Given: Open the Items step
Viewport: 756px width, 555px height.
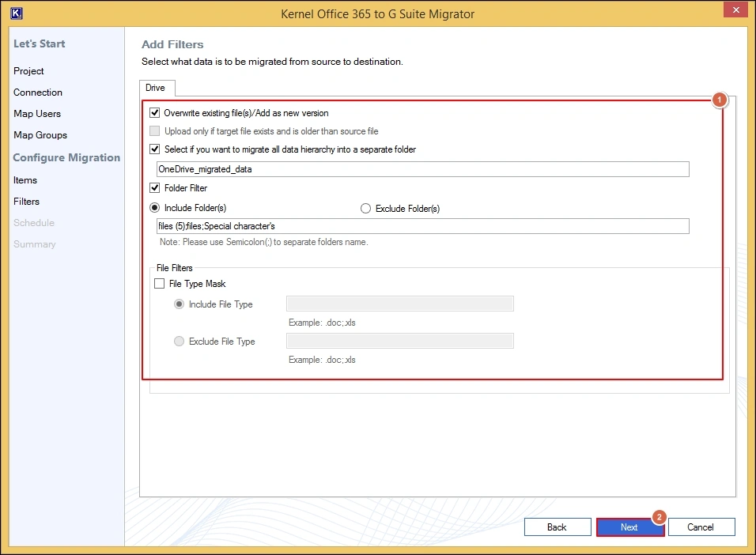Looking at the screenshot, I should [25, 180].
